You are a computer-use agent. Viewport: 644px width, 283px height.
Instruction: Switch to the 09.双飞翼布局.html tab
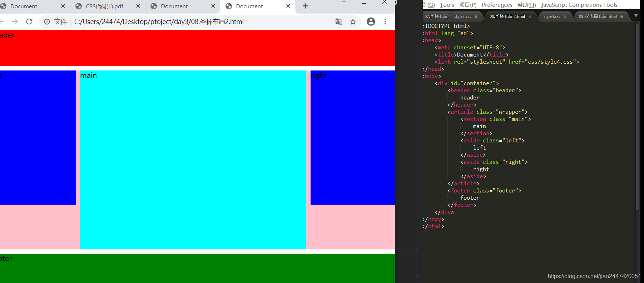pos(601,16)
